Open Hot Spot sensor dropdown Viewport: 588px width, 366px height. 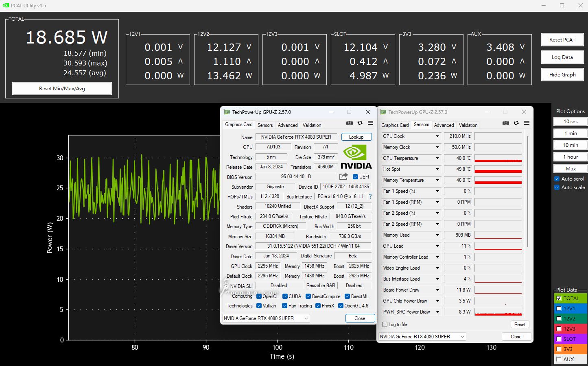pyautogui.click(x=438, y=169)
